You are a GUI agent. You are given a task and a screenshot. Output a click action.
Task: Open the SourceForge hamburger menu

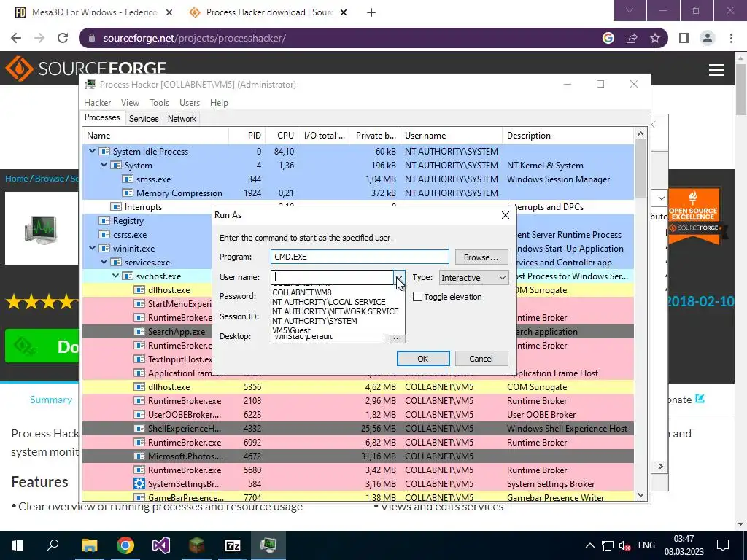point(716,70)
